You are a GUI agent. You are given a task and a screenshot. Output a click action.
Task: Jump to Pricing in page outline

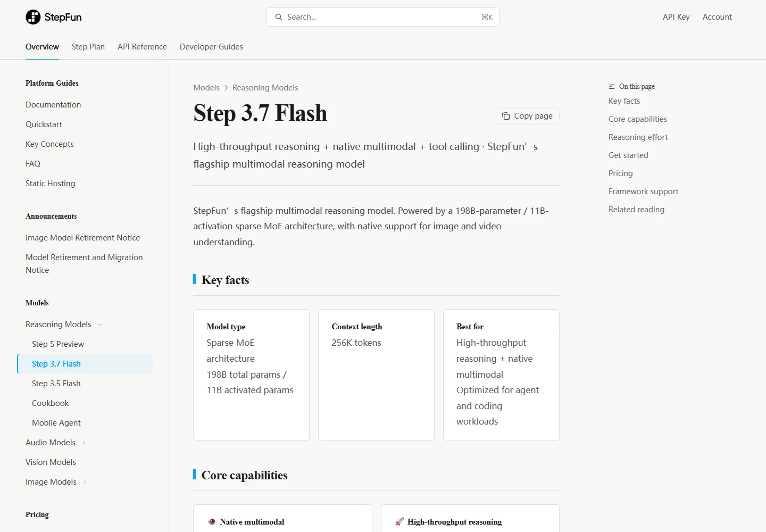(620, 173)
